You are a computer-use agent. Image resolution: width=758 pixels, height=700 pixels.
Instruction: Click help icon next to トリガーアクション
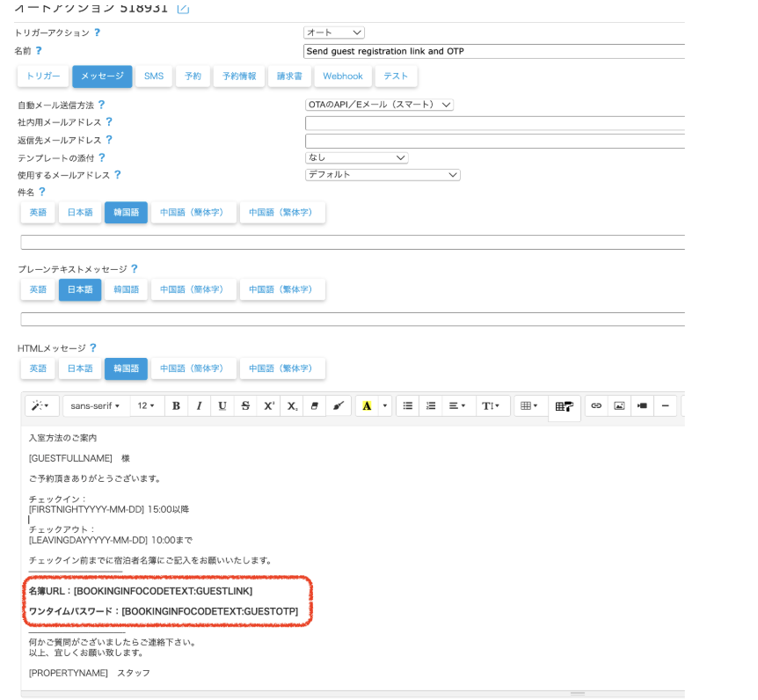click(x=97, y=33)
